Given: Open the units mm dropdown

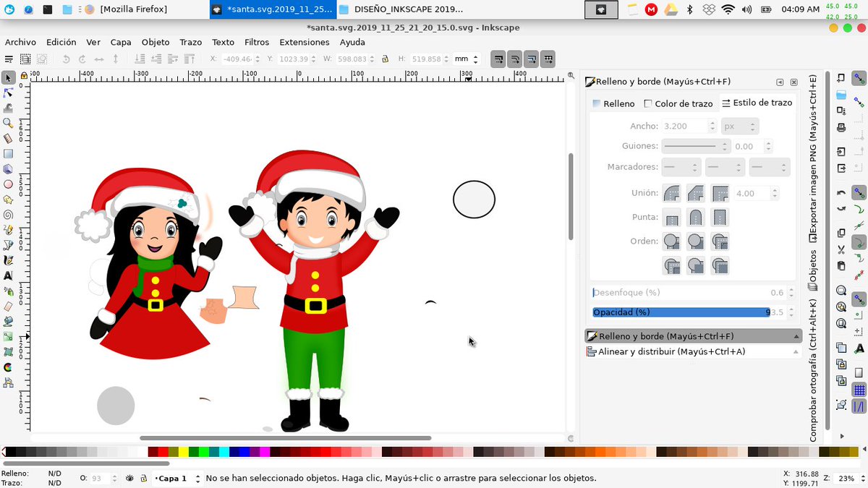Looking at the screenshot, I should [x=465, y=59].
